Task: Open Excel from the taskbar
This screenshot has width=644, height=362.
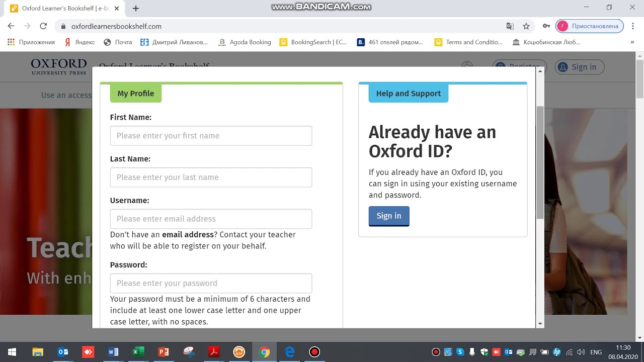Action: click(x=138, y=352)
